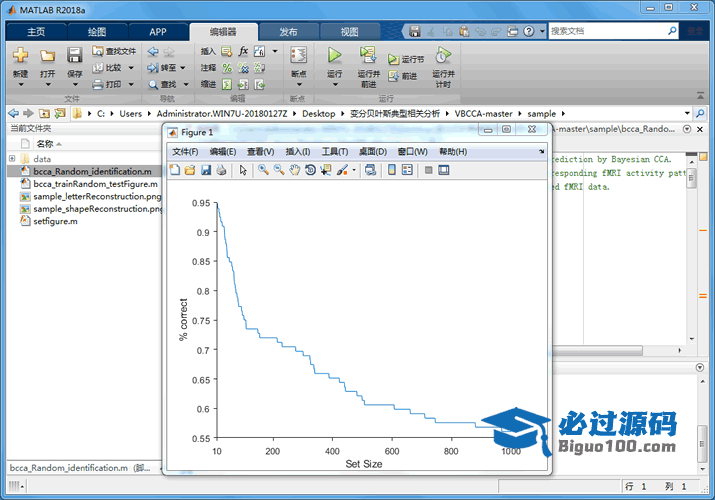
Task: Open the dropdown arrow beside 比较
Action: click(131, 68)
